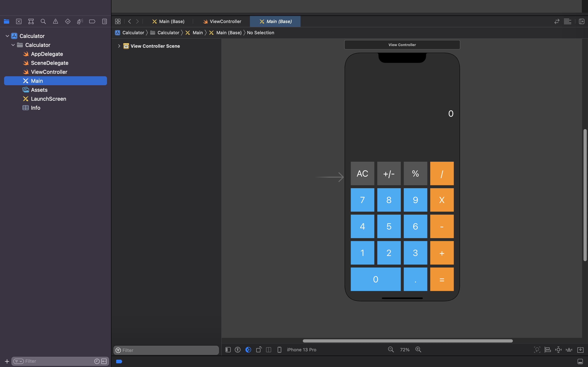Select the Issue navigator warning icon
588x367 pixels.
(x=55, y=21)
